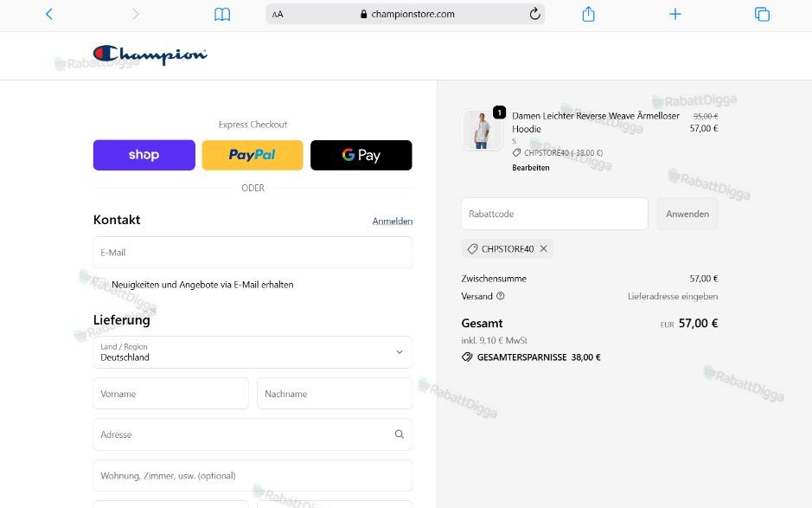Go back with the Safari back arrow

tap(49, 14)
